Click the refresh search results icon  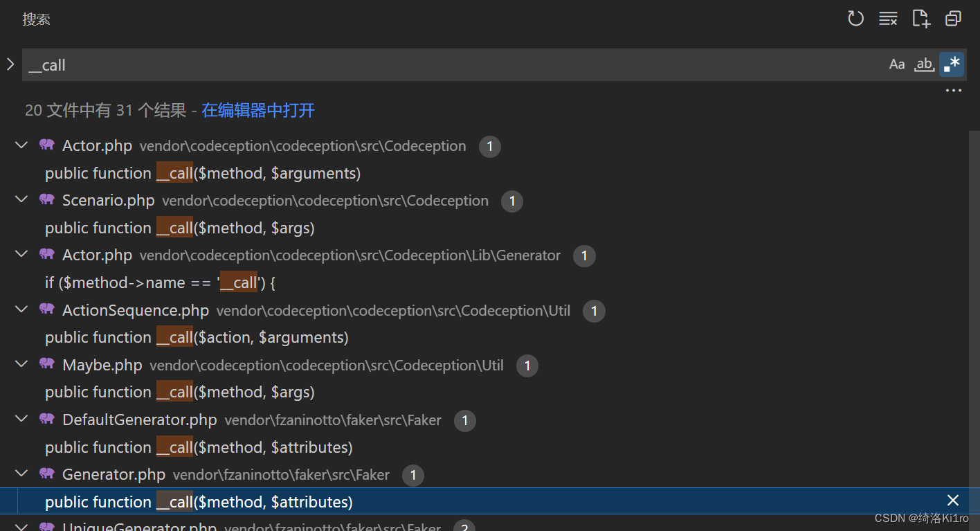[x=855, y=19]
